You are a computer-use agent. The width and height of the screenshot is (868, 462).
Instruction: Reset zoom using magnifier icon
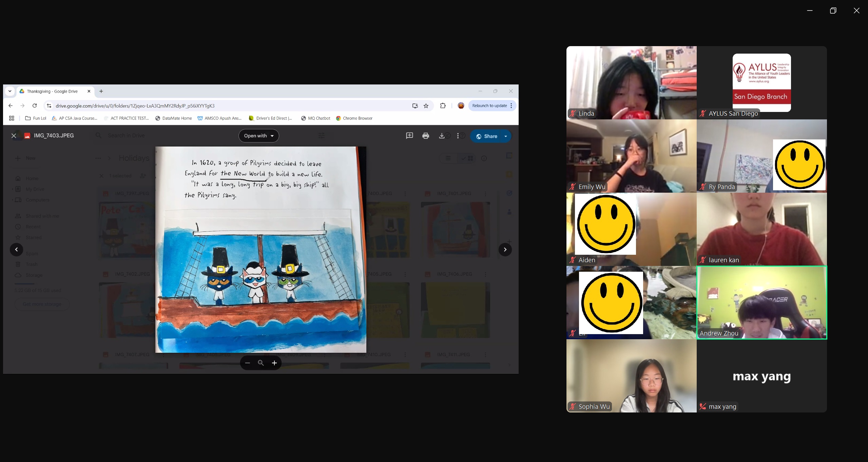[261, 363]
